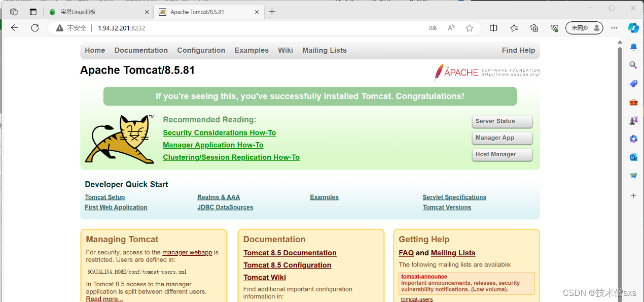The width and height of the screenshot is (644, 302).
Task: Click the Home navigation item
Action: coord(95,50)
